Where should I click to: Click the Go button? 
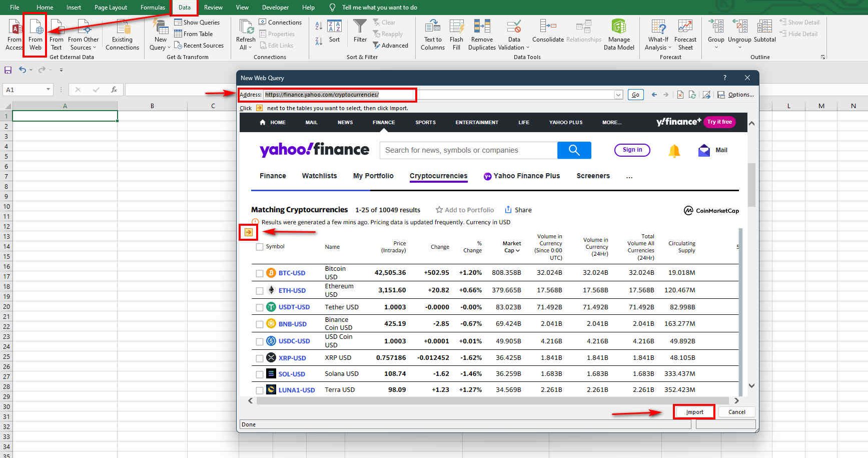coord(635,95)
